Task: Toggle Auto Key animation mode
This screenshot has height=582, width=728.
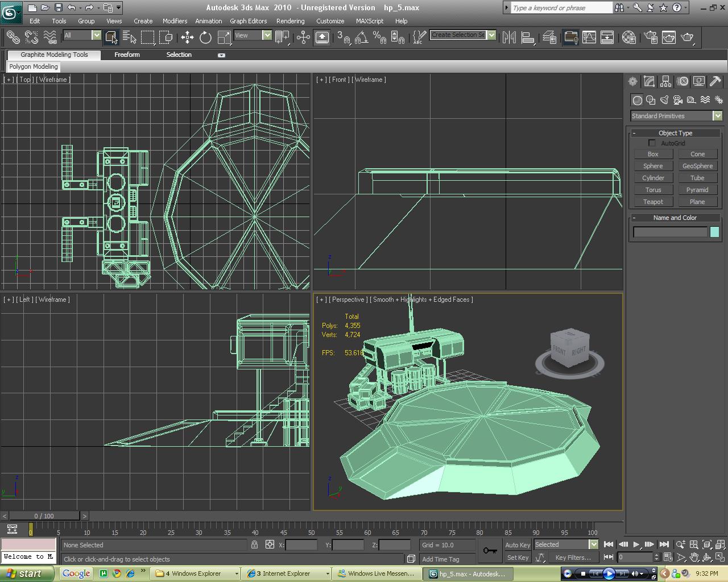Action: click(x=516, y=544)
